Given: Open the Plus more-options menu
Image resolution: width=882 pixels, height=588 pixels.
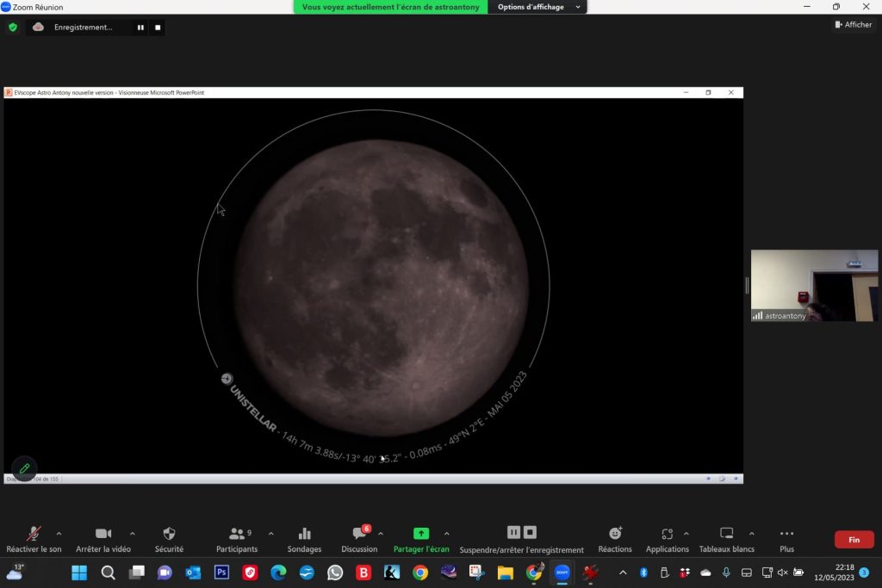Looking at the screenshot, I should tap(787, 540).
